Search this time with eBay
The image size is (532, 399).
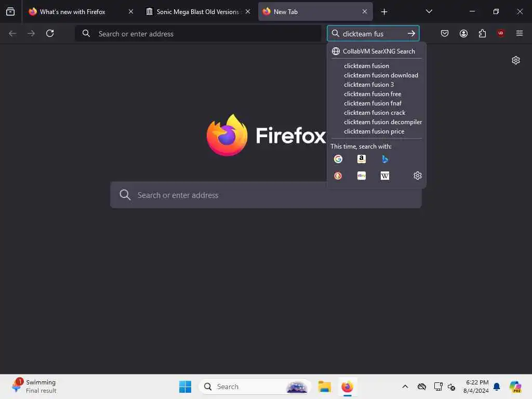(362, 176)
